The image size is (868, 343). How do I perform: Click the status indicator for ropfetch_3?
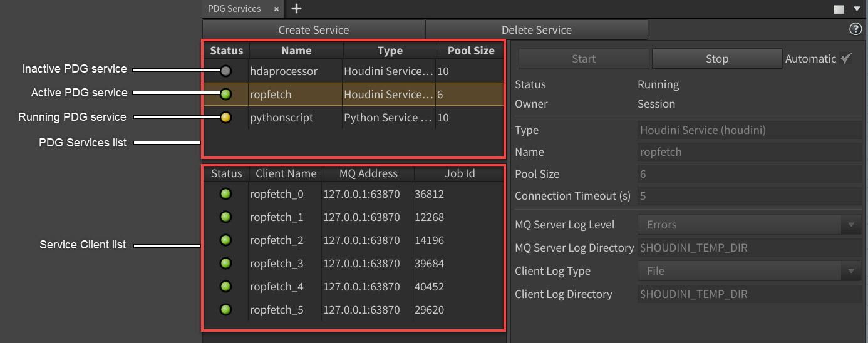coord(225,264)
